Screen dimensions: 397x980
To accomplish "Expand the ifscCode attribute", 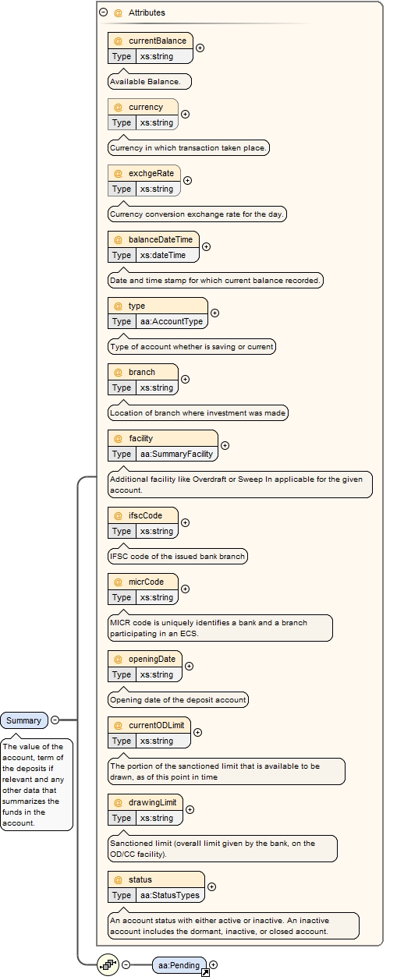I will 185,523.
